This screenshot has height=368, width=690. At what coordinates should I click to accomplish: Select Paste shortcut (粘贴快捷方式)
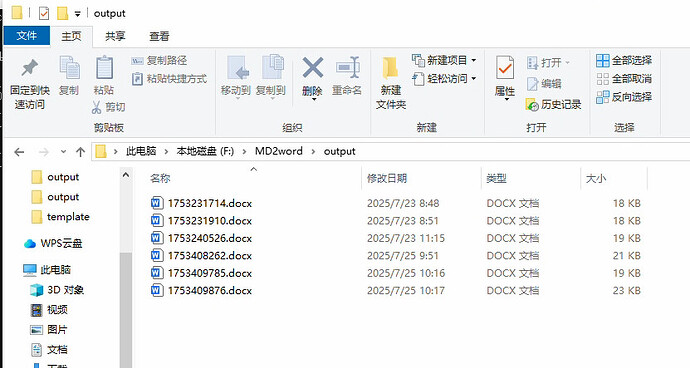pos(169,79)
